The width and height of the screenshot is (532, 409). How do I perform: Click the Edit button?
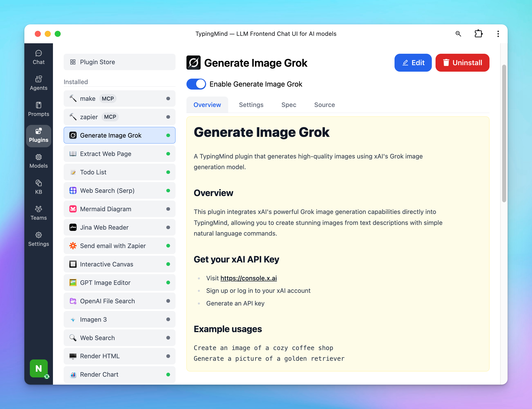click(x=413, y=63)
